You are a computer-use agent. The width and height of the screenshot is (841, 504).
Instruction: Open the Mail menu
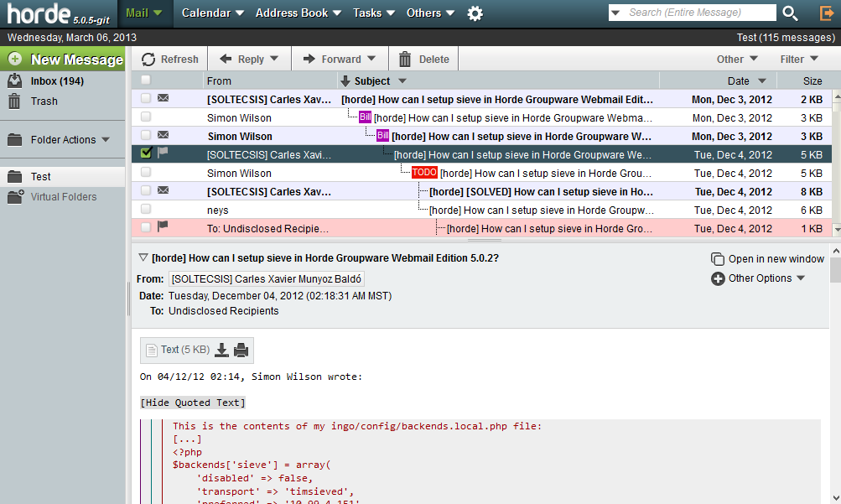(143, 13)
